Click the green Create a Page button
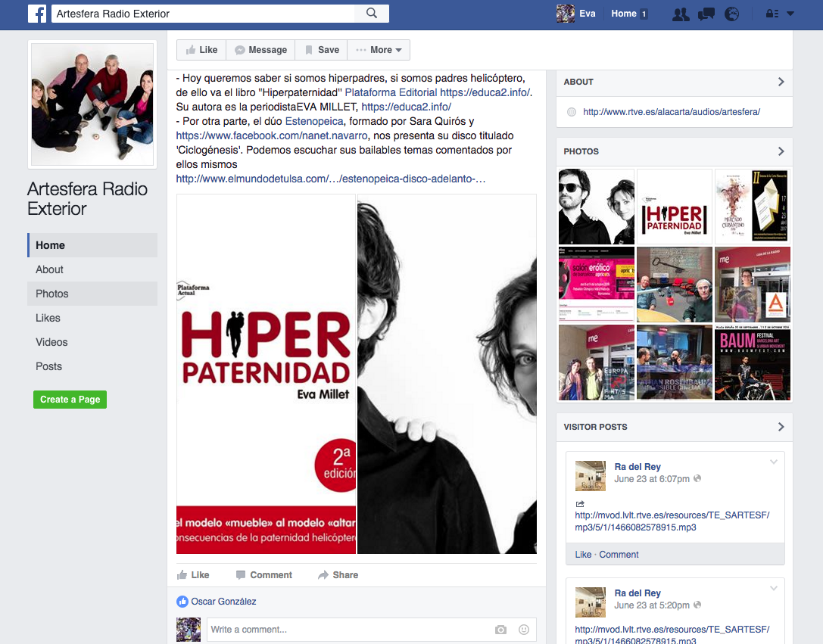Image resolution: width=823 pixels, height=644 pixels. pos(70,400)
